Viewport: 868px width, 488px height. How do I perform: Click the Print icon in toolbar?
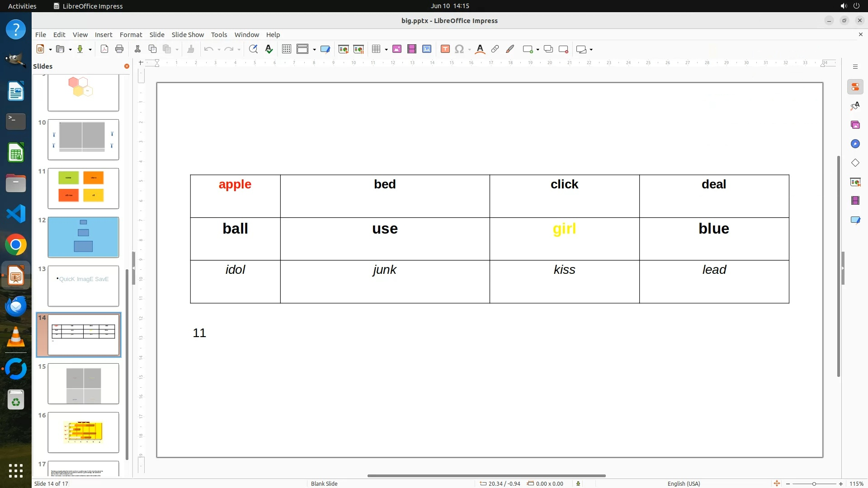pyautogui.click(x=119, y=49)
